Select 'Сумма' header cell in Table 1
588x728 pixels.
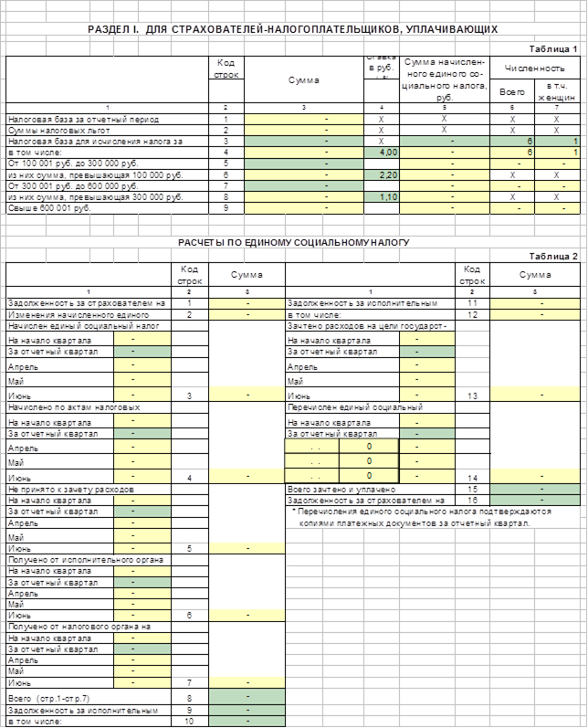tap(304, 80)
